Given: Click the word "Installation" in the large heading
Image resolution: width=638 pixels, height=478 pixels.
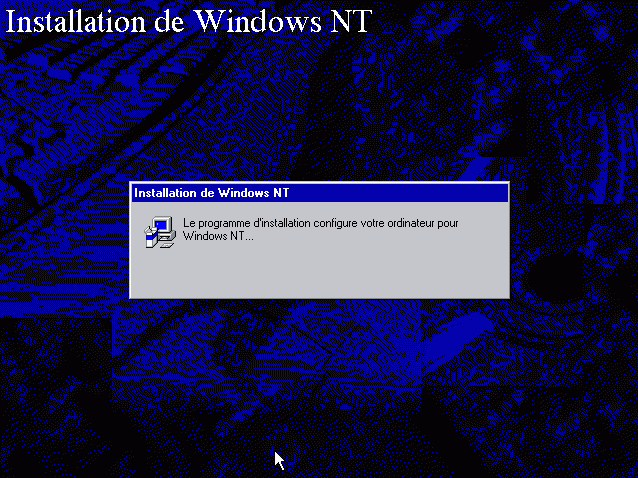Looking at the screenshot, I should (75, 20).
